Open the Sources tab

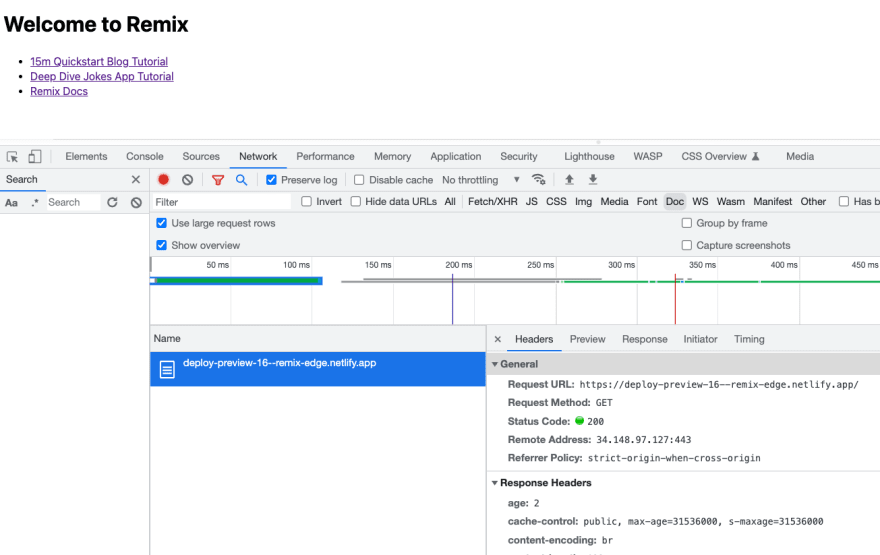tap(201, 157)
